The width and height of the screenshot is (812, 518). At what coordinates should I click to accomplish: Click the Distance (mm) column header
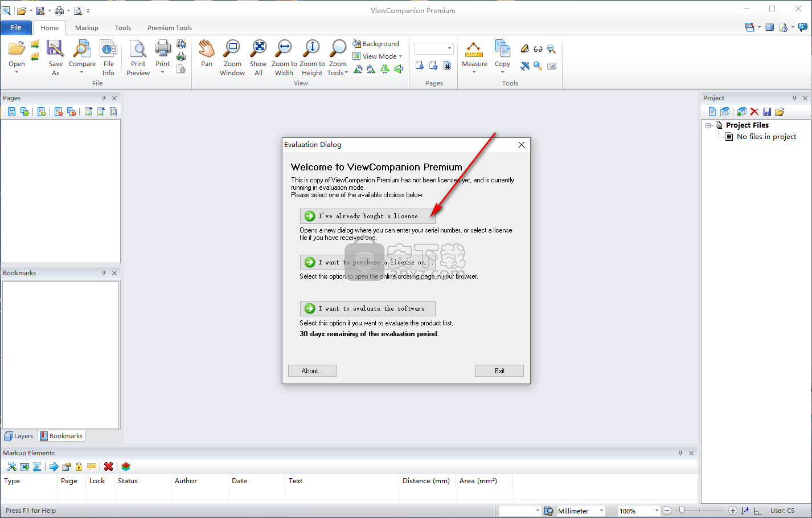click(427, 481)
